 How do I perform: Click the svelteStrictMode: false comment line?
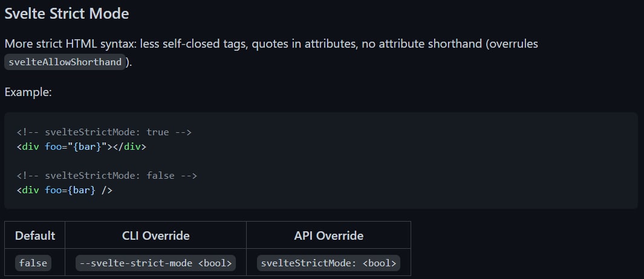point(107,176)
